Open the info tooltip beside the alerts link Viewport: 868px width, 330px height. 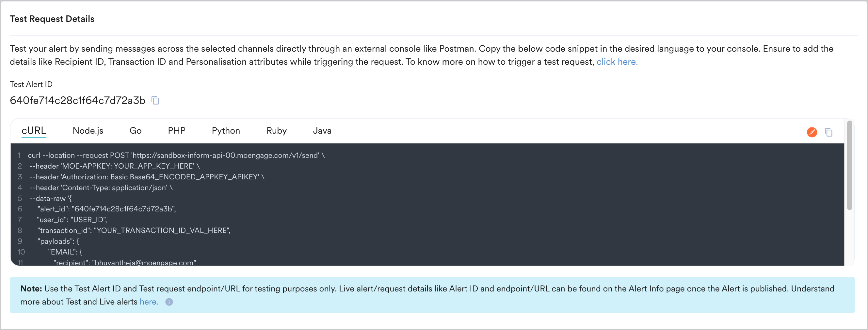click(169, 302)
